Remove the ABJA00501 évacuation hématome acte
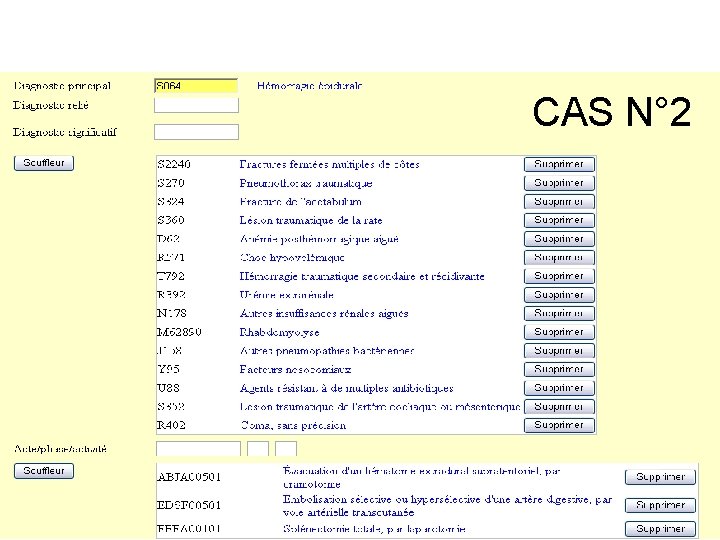This screenshot has height=540, width=720. point(660,478)
